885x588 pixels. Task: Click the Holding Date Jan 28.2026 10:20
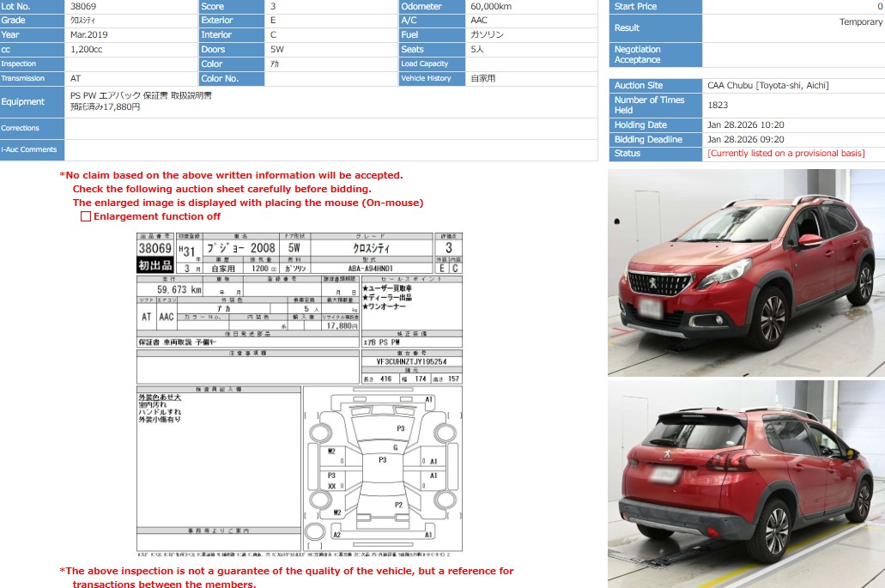coord(746,124)
